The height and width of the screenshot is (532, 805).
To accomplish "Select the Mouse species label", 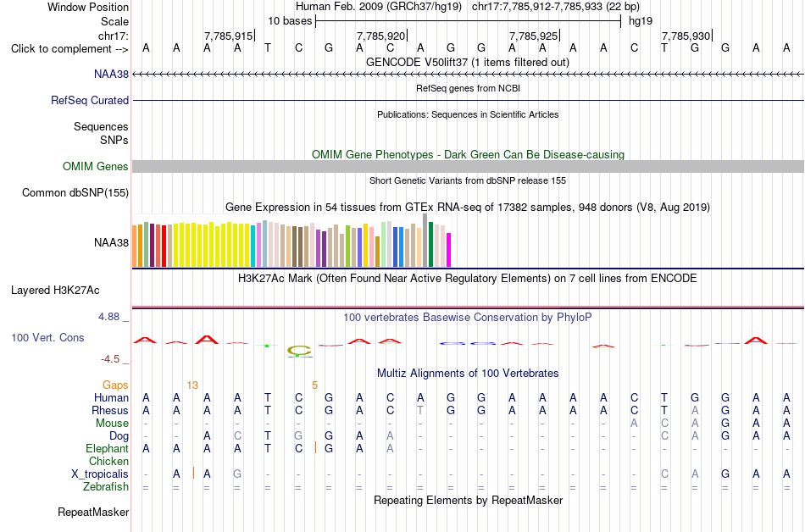I will coord(112,424).
